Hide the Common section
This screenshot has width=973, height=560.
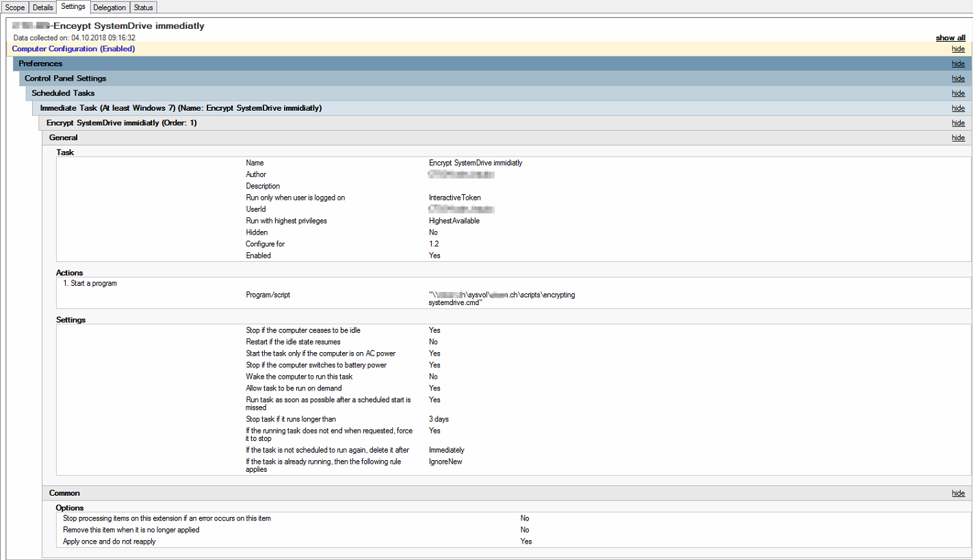click(958, 494)
